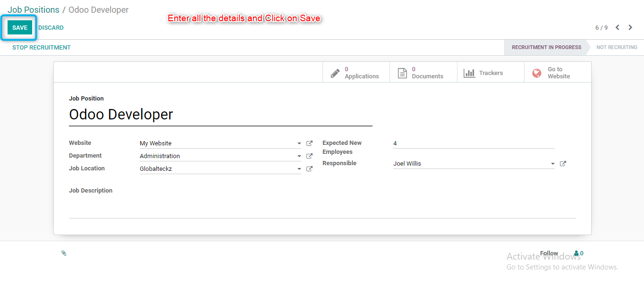Discard the job position changes

(x=51, y=28)
